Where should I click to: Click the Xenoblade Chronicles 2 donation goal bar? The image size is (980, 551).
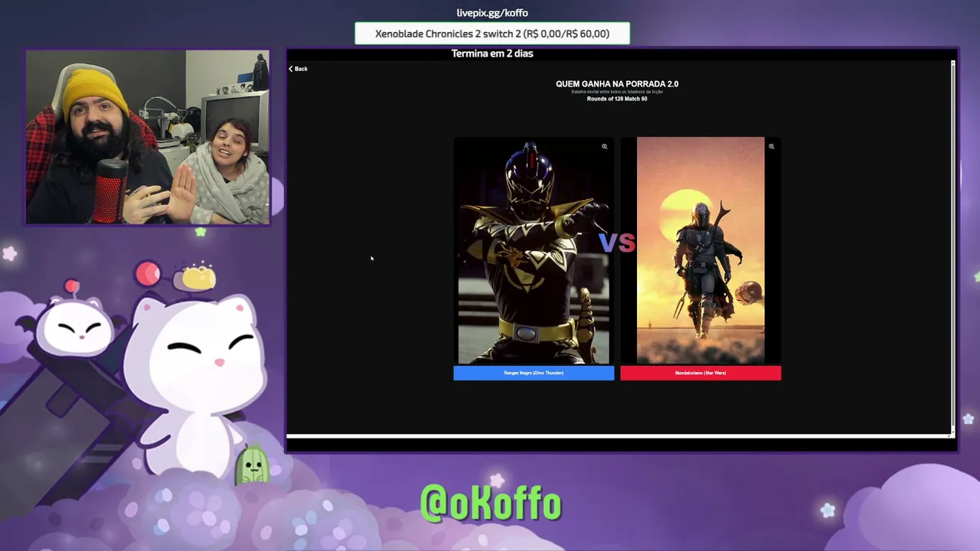point(492,34)
